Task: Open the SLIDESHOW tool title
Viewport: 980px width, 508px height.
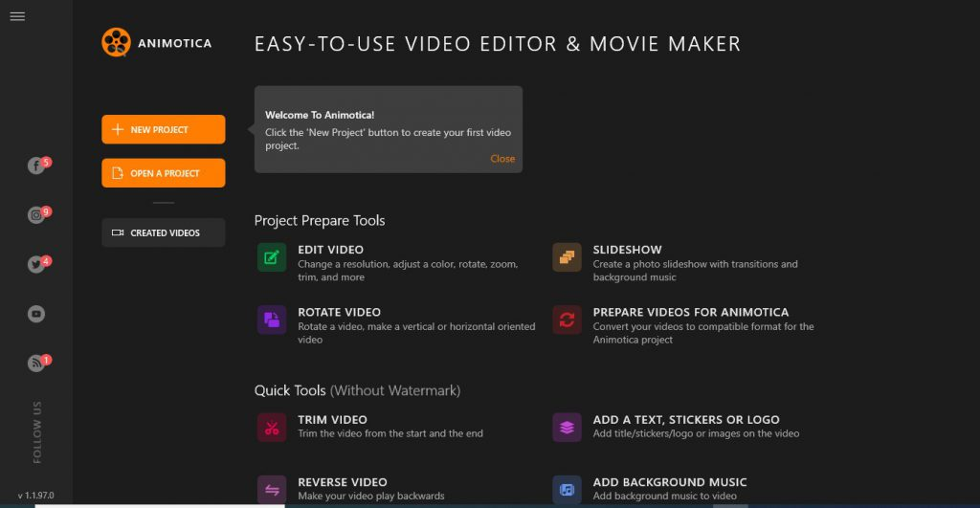Action: 627,250
